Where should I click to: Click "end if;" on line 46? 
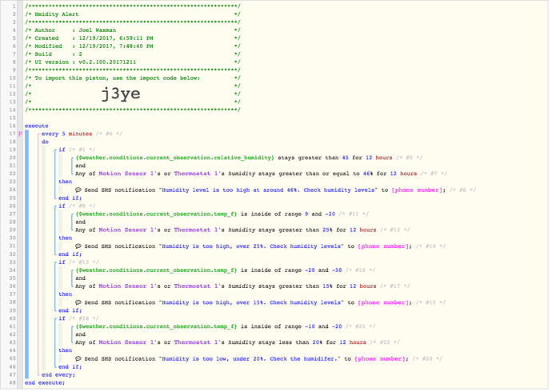tap(70, 367)
